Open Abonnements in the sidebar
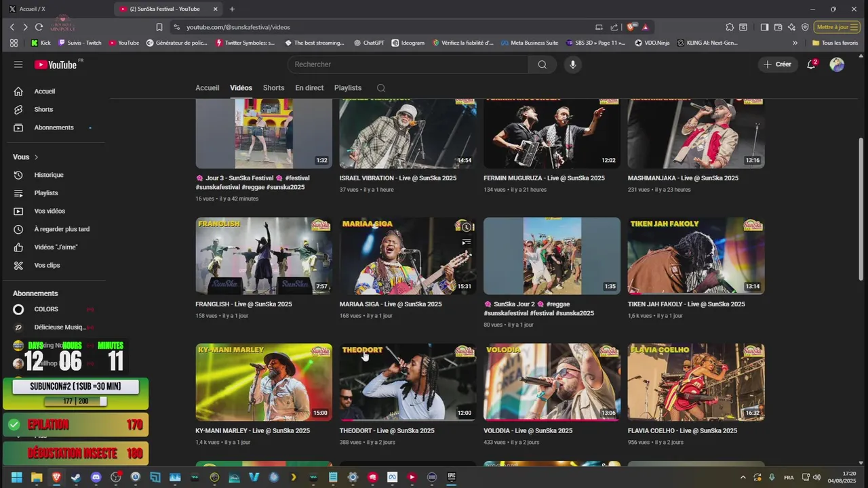The width and height of the screenshot is (868, 488). (54, 127)
